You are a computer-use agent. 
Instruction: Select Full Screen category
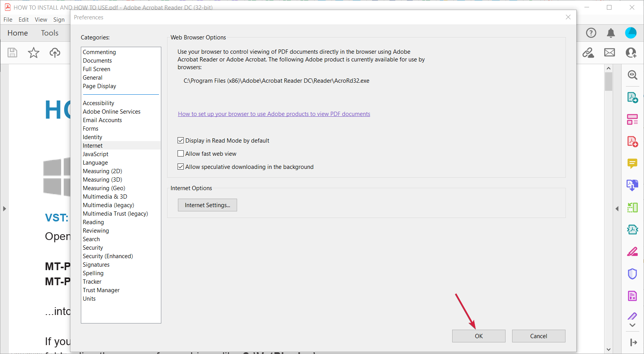tap(96, 69)
